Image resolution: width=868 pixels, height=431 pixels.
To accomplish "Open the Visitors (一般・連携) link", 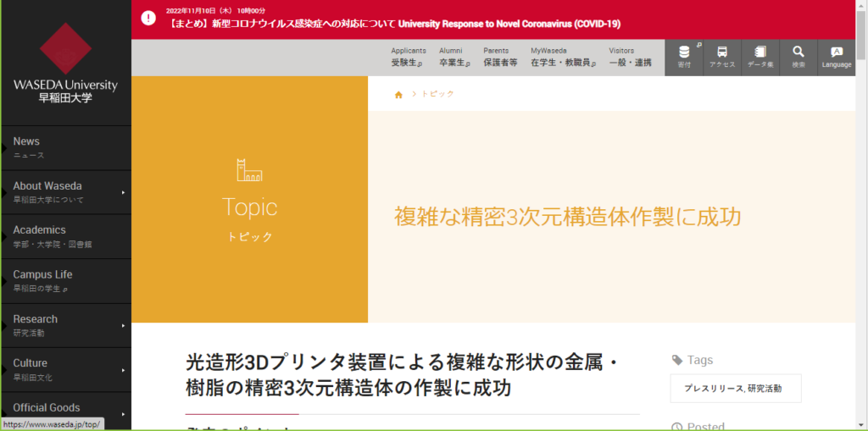I will point(631,57).
